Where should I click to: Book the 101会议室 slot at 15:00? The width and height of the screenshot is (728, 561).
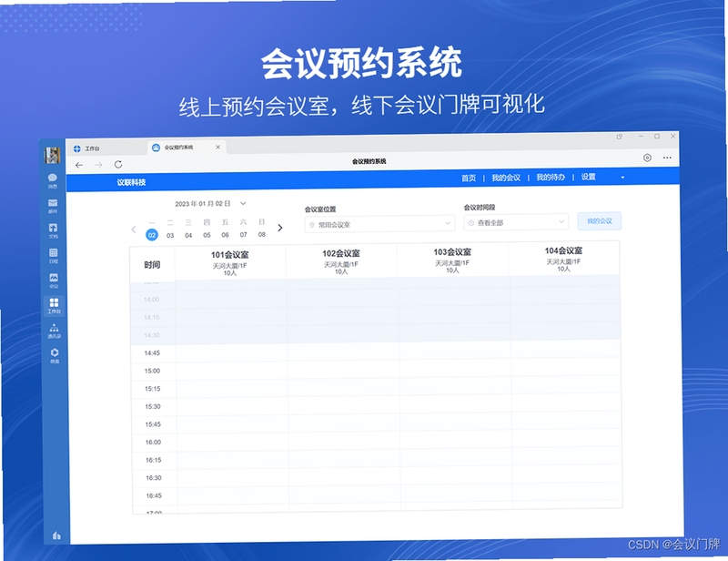[232, 371]
